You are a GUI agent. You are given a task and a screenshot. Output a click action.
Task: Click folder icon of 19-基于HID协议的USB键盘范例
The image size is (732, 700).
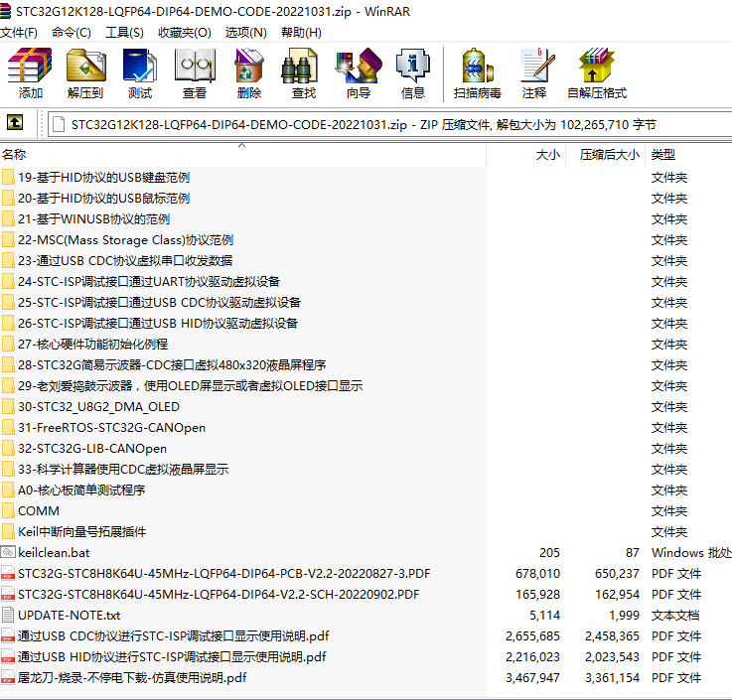pos(8,178)
